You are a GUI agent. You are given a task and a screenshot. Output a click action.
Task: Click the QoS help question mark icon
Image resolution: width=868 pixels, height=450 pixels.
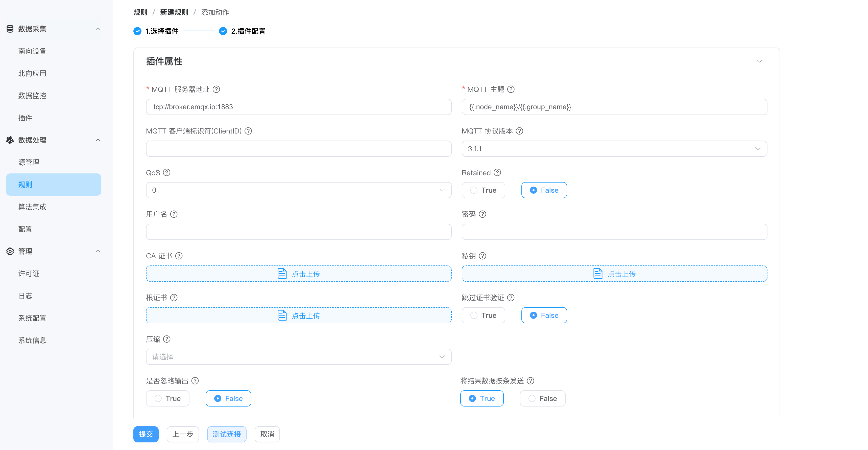(166, 173)
